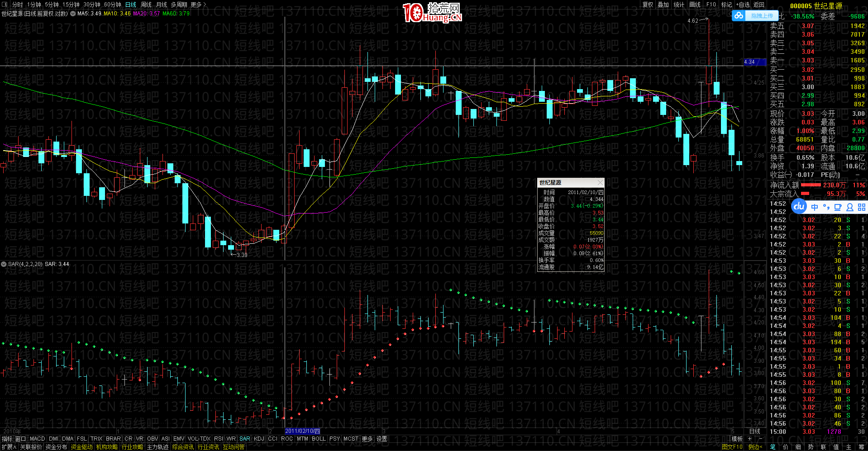Zoom in with the plus button near 模板
The height and width of the screenshot is (451, 868).
pos(750,439)
